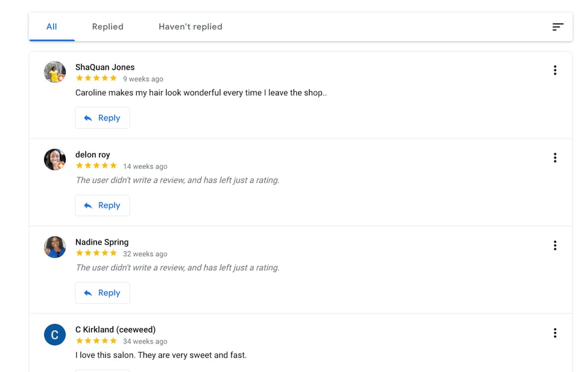The image size is (588, 372).
Task: Switch to the Replied tab
Action: click(108, 27)
